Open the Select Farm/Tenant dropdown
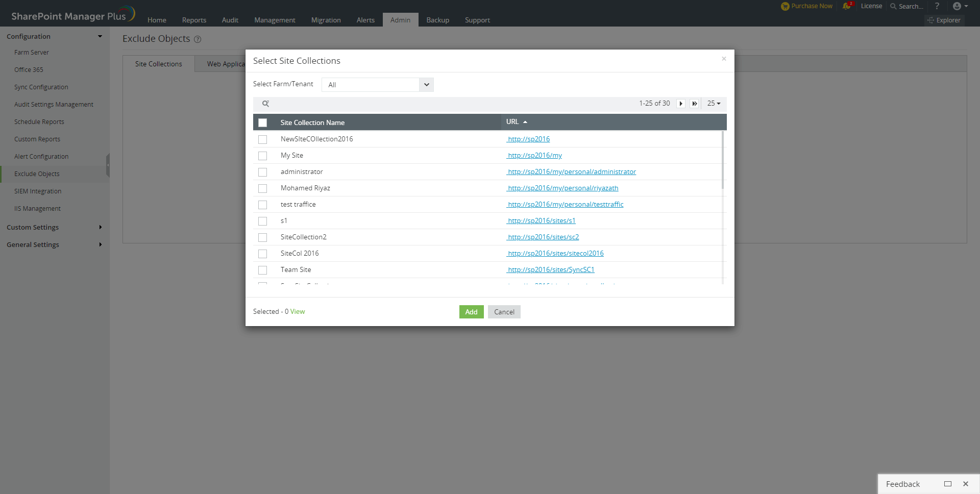 378,85
